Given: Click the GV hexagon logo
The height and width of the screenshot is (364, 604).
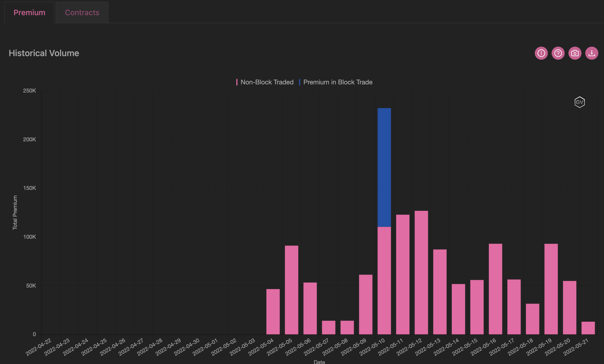Looking at the screenshot, I should [580, 102].
